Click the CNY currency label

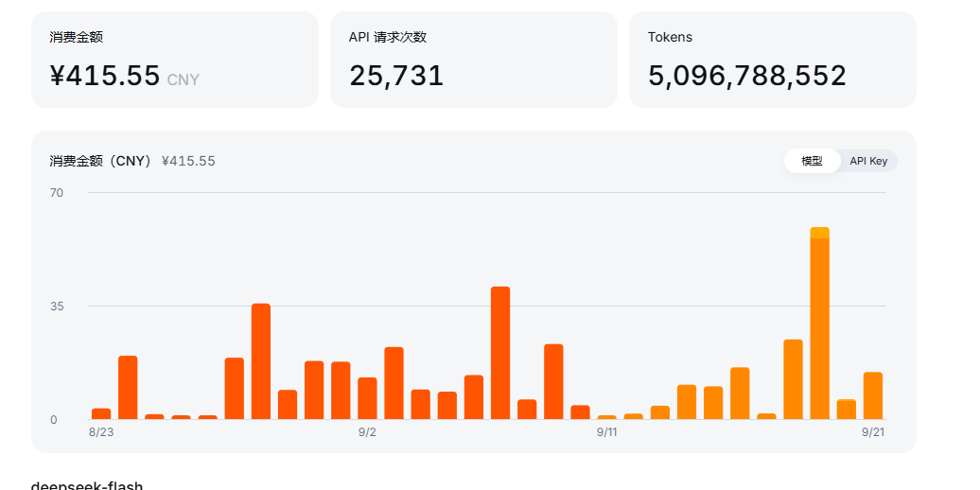[184, 80]
